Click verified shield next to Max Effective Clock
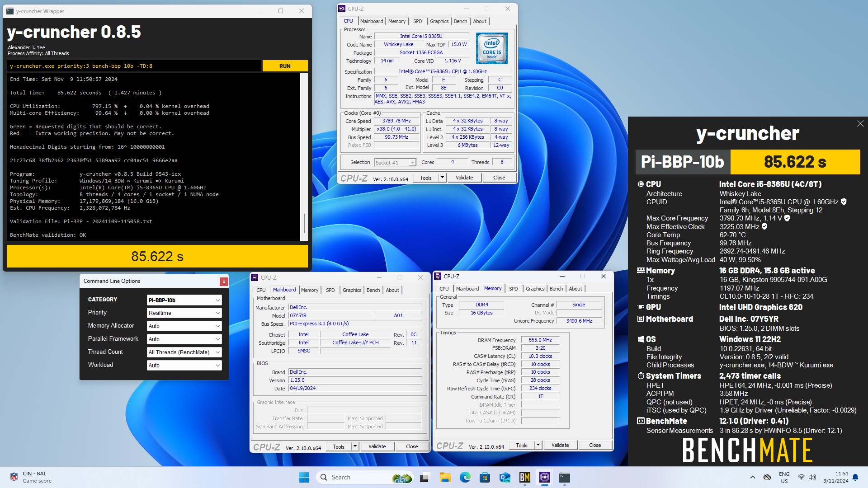This screenshot has height=488, width=868. coord(764,227)
